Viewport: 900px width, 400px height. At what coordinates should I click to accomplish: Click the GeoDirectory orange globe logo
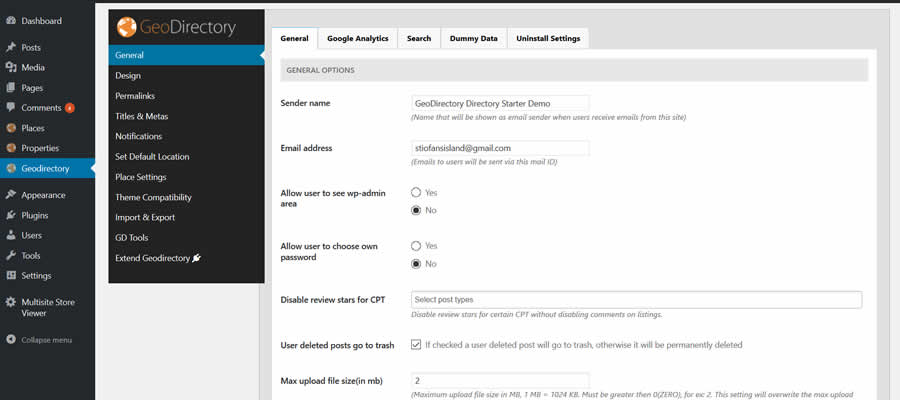126,27
